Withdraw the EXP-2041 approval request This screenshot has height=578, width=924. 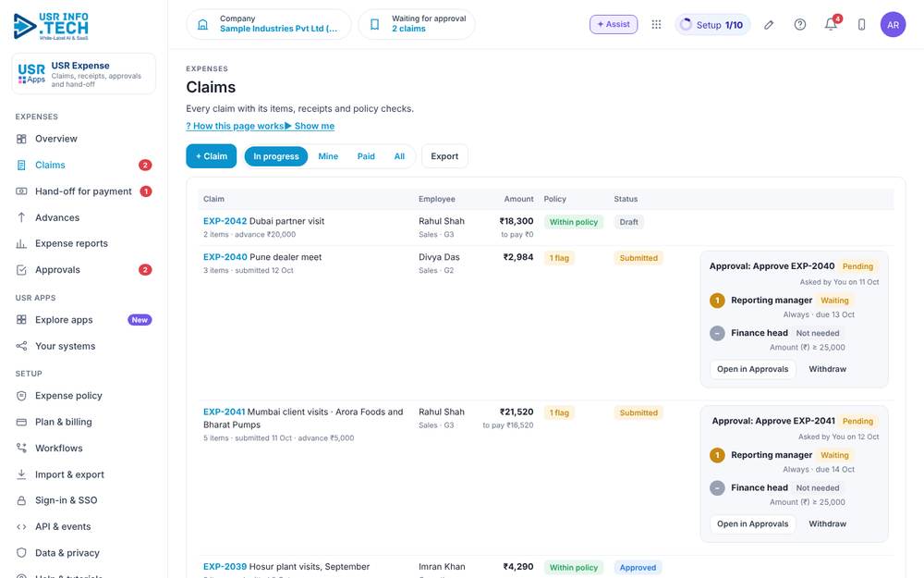click(x=827, y=523)
